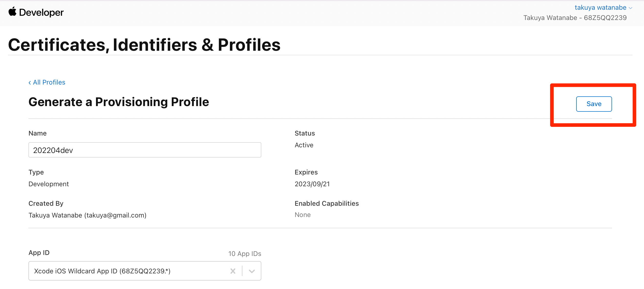Click the expiry date 2023/09/21
The width and height of the screenshot is (644, 289).
pyautogui.click(x=312, y=184)
